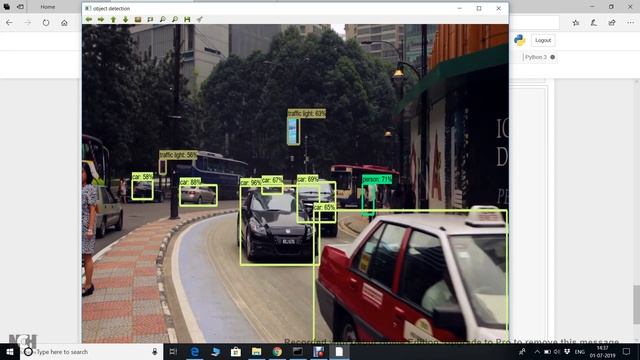Click the Edge add notes pen icon
The height and width of the screenshot is (360, 640).
pos(594,23)
